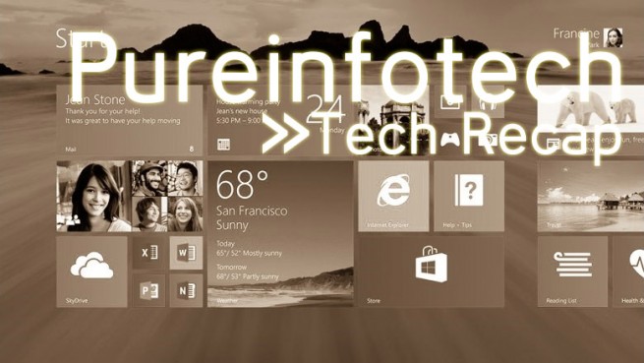
Task: Open the Weather tile showing 68°
Action: (x=280, y=234)
